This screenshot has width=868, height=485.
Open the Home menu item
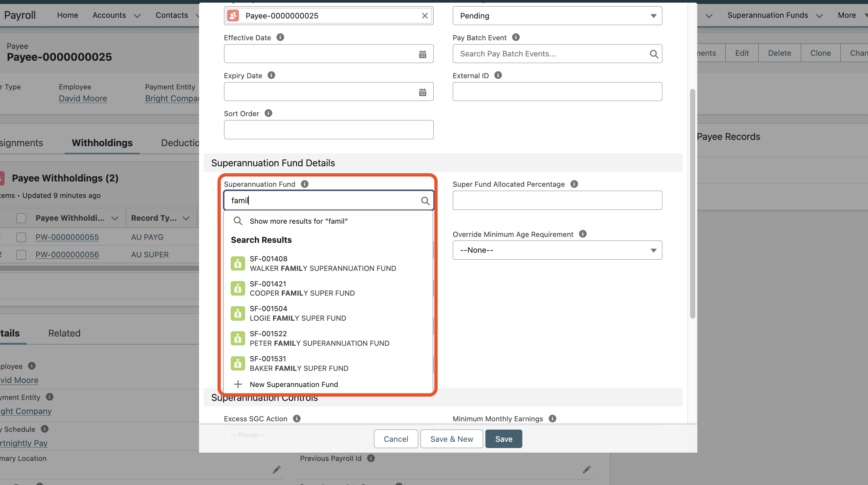[x=68, y=15]
